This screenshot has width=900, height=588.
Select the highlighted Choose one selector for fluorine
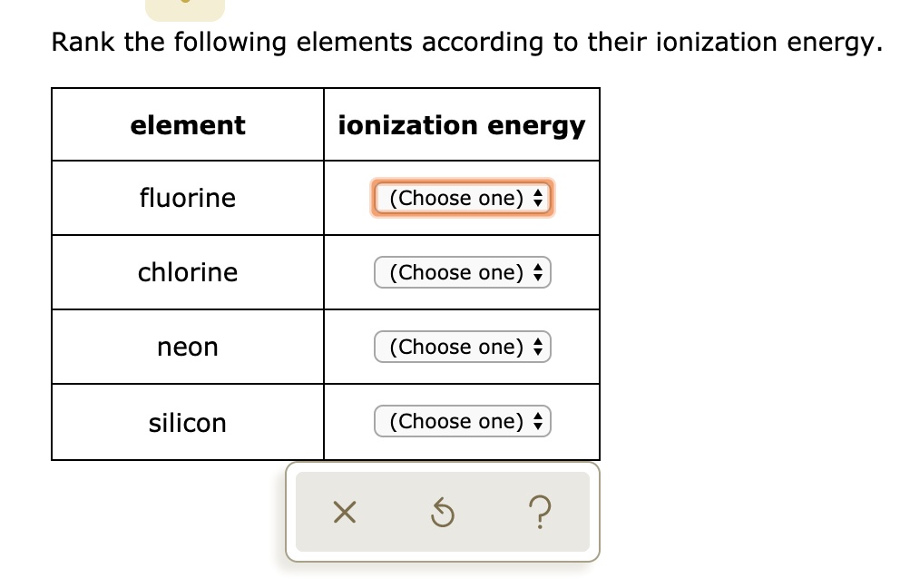tap(462, 198)
